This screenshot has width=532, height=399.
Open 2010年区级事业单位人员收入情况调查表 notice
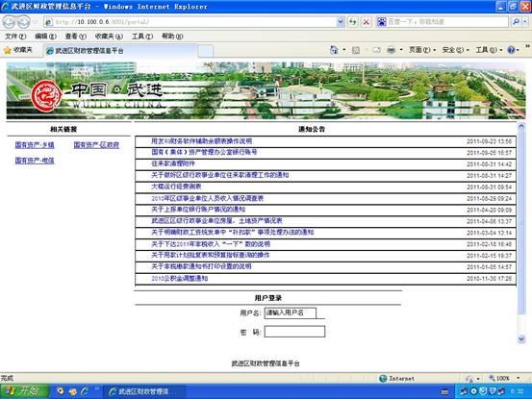(x=207, y=198)
